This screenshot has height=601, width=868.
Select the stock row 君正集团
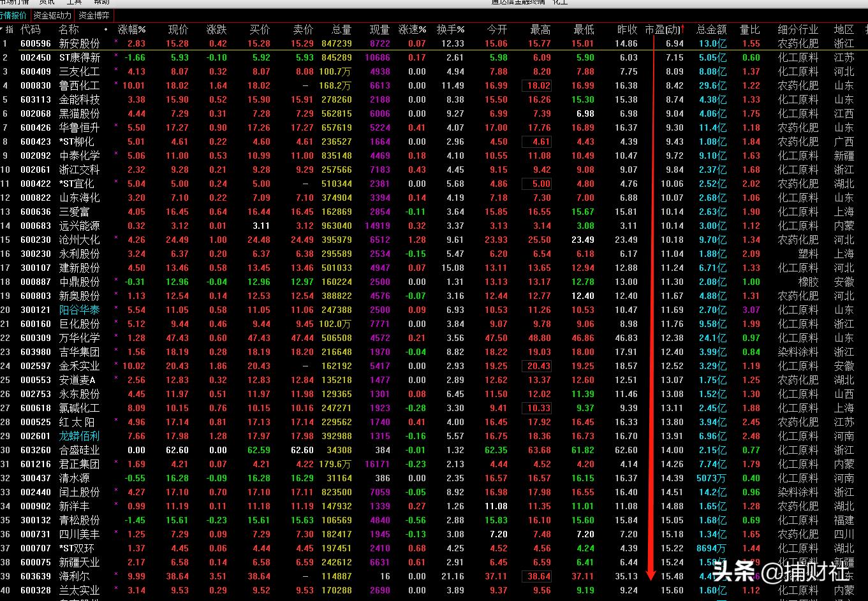79,464
